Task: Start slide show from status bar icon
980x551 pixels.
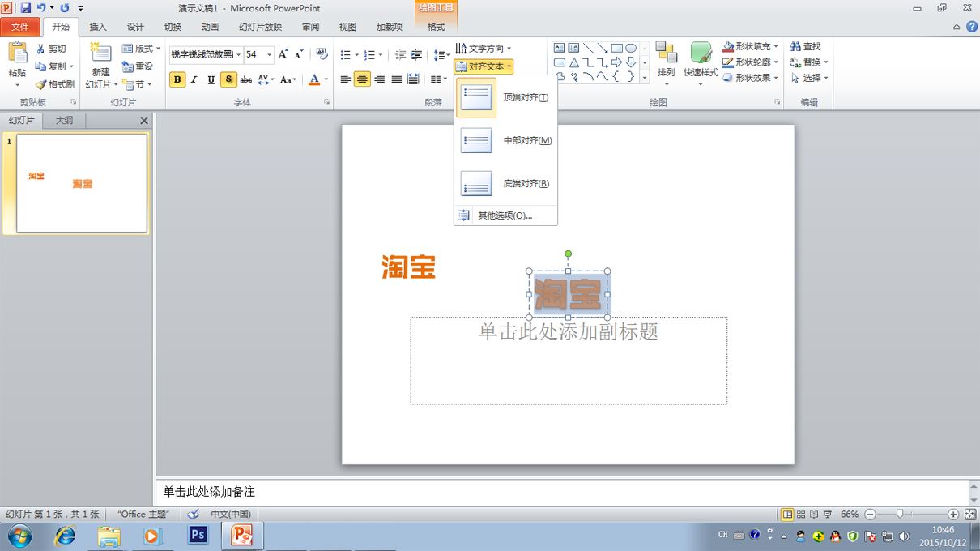Action: pos(828,515)
